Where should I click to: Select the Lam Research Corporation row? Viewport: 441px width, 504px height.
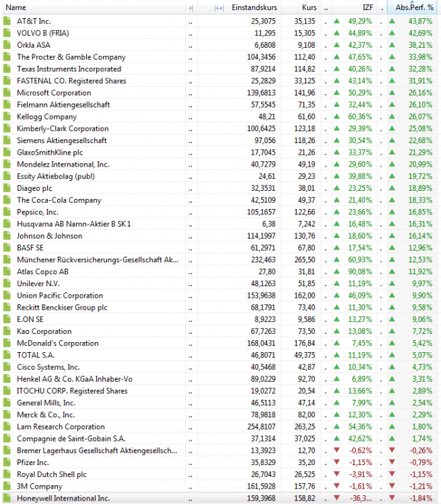(x=220, y=427)
